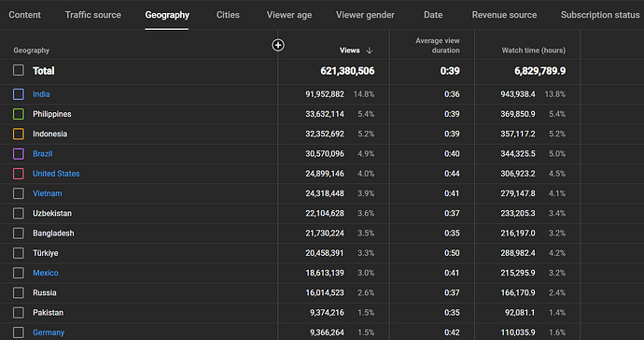
Task: Open the Mexico geography link
Action: click(46, 273)
